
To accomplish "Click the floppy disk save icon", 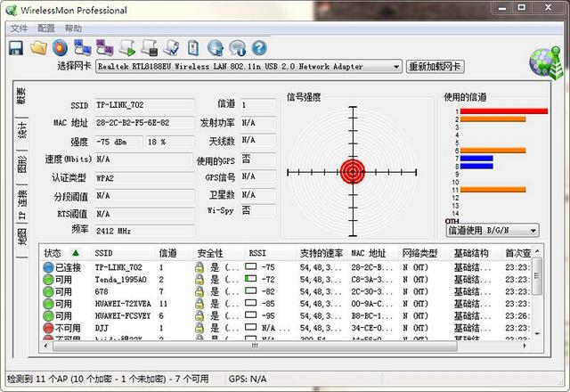I will tap(16, 48).
